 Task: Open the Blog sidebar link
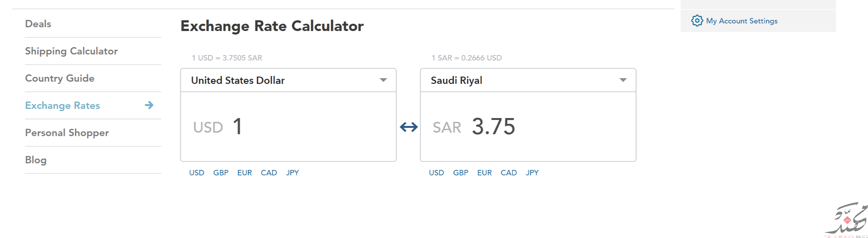(36, 160)
